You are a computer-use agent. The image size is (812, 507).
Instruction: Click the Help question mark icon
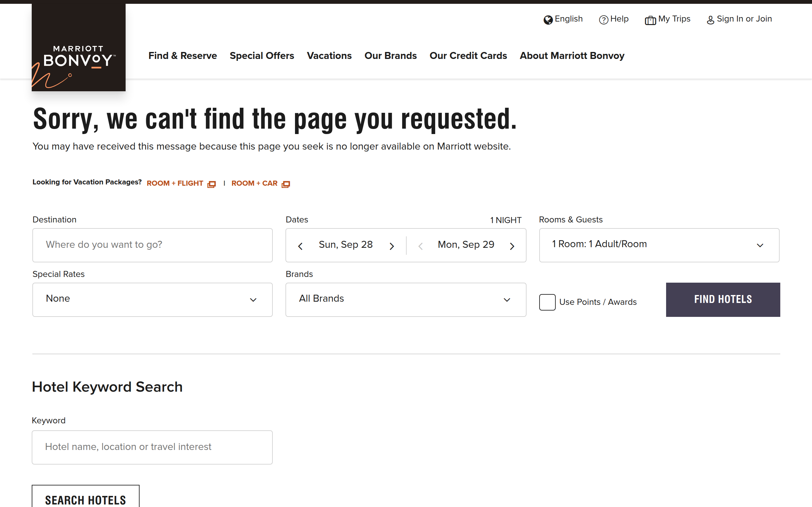point(603,20)
